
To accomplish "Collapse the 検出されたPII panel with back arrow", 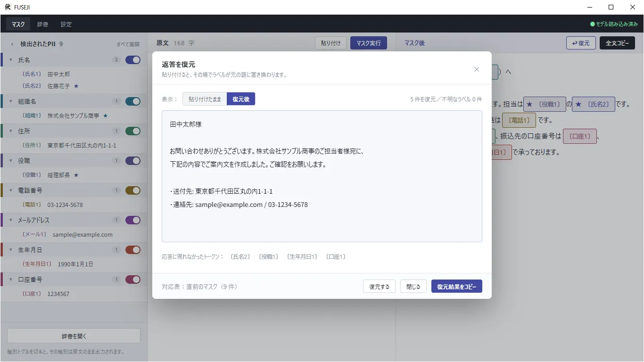I will pos(12,44).
